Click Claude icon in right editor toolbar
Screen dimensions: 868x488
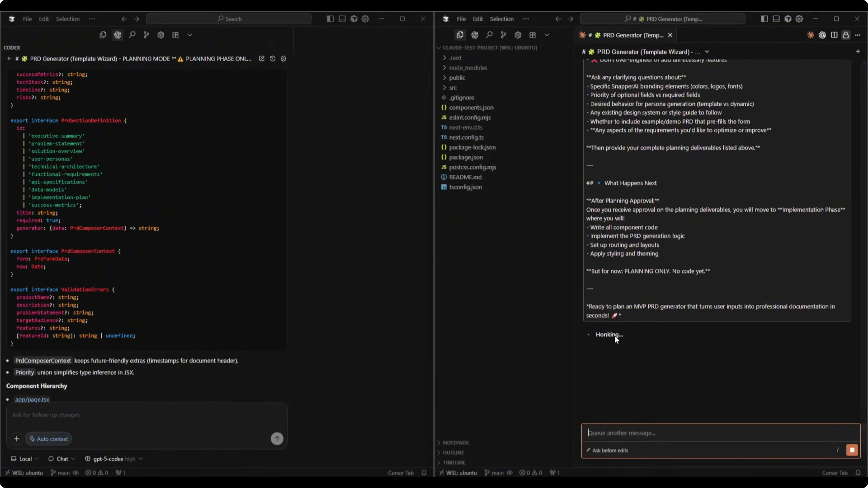coord(810,35)
